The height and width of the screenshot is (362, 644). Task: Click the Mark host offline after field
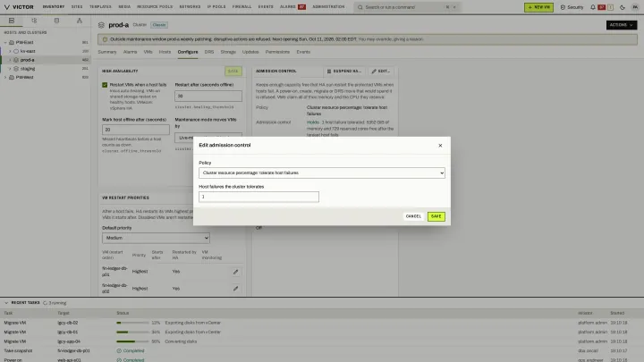pos(136,130)
